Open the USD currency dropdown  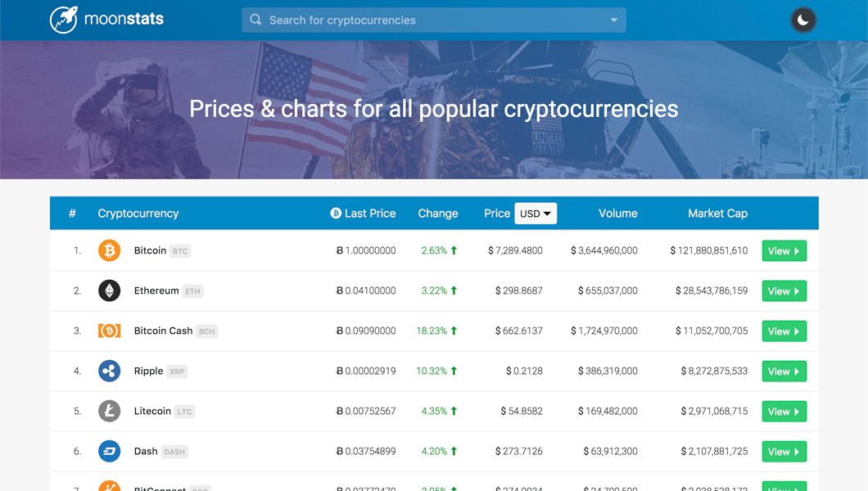pyautogui.click(x=536, y=214)
